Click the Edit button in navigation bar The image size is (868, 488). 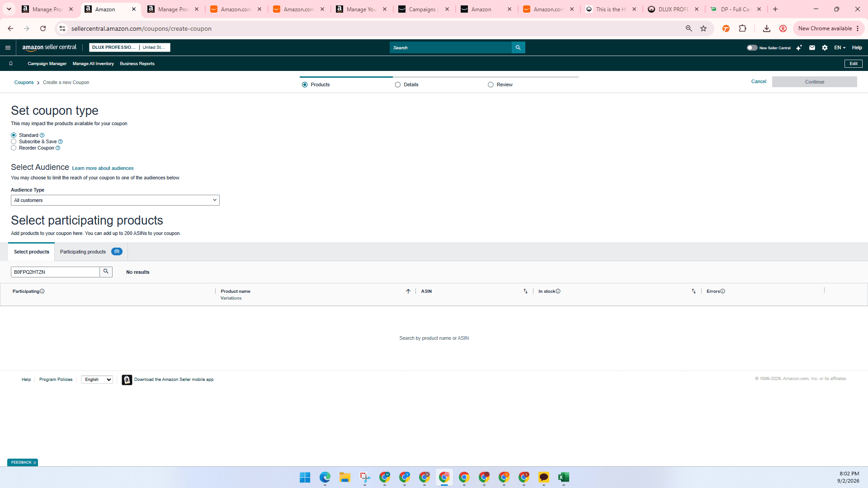(x=853, y=64)
